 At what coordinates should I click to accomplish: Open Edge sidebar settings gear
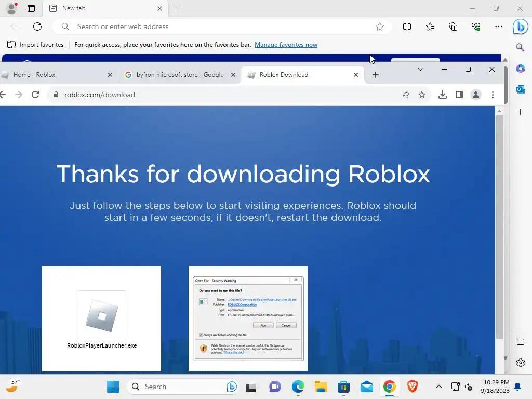[x=520, y=363]
